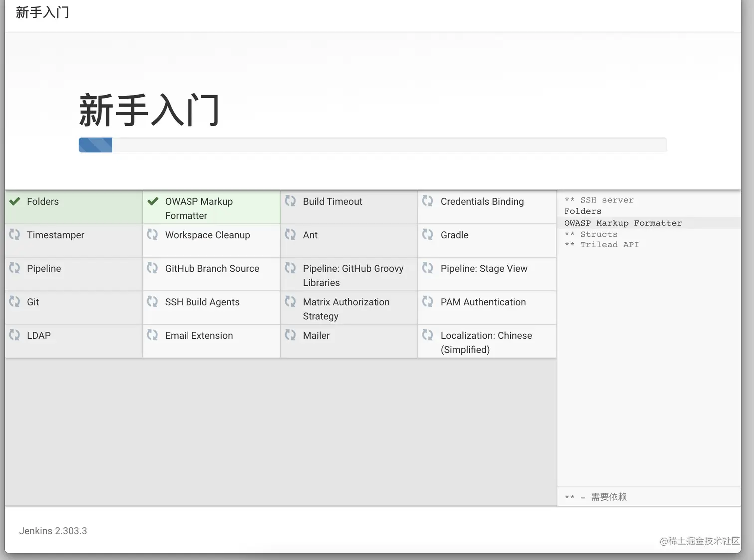Screen dimensions: 754x560
Task: Click the spinner beside Pipeline: GitHub Groovy Libraries
Action: pos(290,268)
